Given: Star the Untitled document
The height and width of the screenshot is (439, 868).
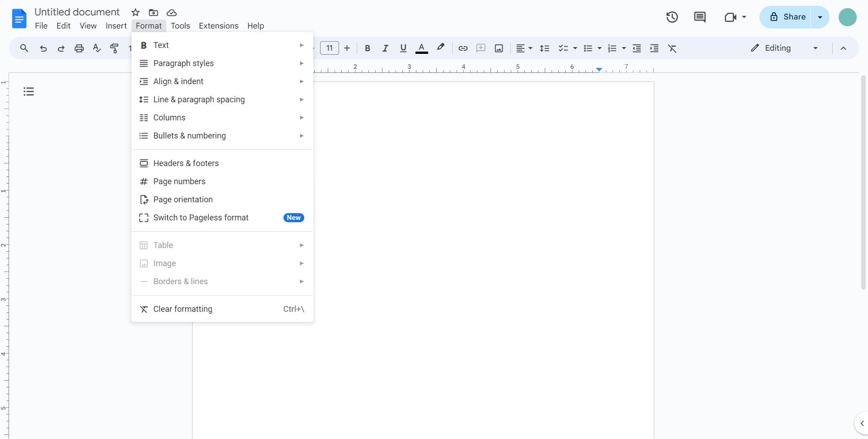Looking at the screenshot, I should (135, 12).
